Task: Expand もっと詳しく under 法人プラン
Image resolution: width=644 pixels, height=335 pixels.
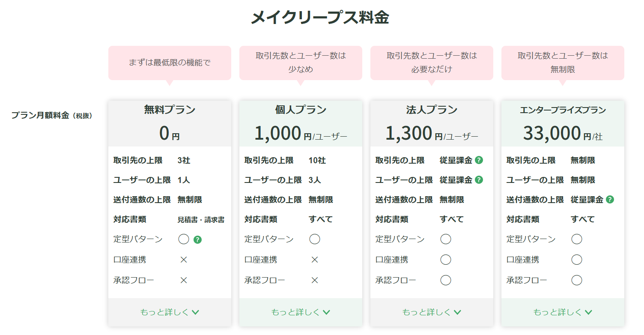Action: coord(432,312)
